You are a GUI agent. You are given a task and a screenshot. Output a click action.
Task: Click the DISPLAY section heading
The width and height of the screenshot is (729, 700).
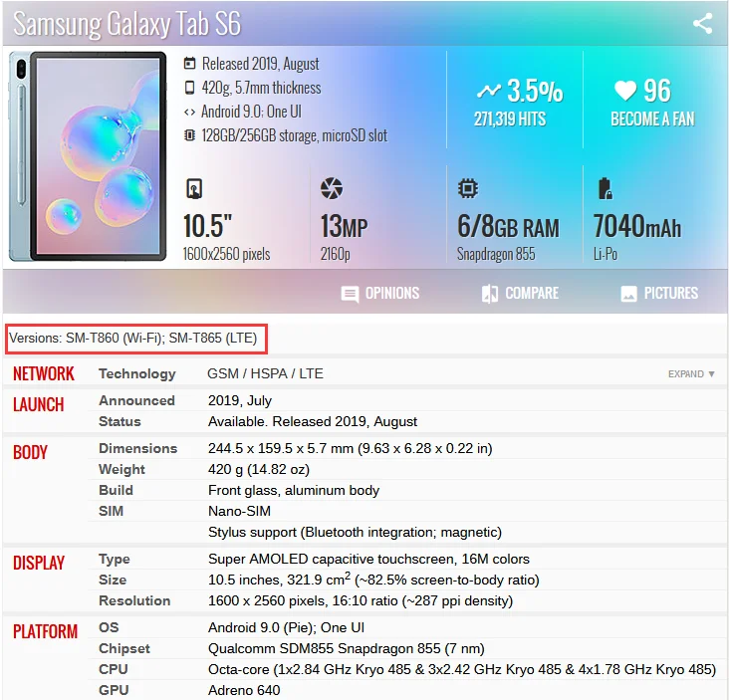(x=39, y=563)
